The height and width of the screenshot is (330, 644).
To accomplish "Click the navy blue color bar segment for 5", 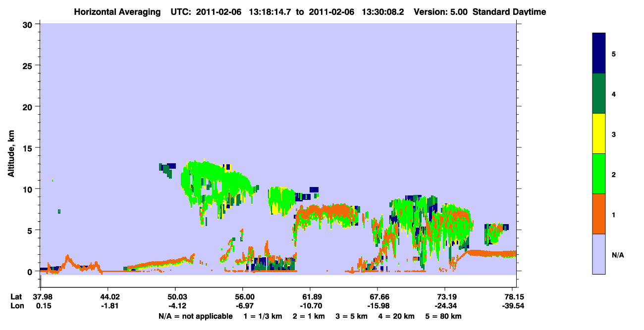I will 599,53.
